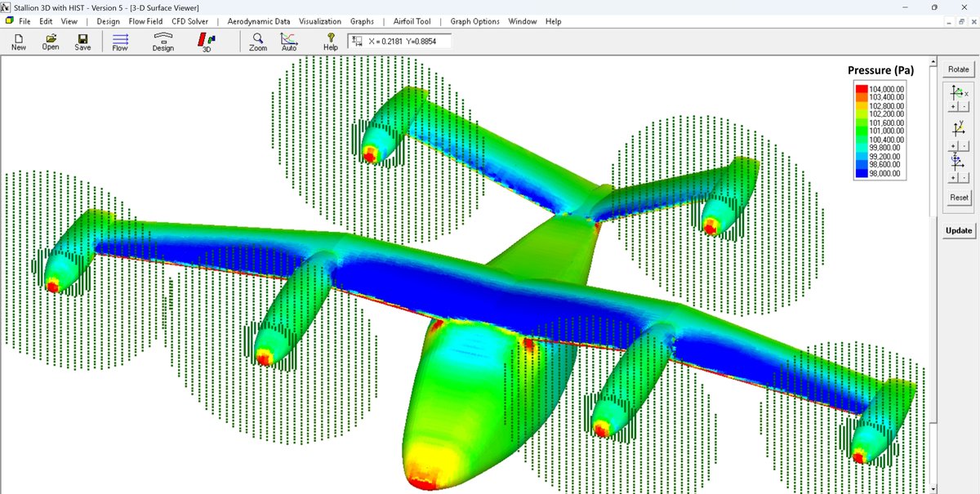Viewport: 980px width, 494px height.
Task: Click the cursor coordinate icon beside X value
Action: click(357, 41)
